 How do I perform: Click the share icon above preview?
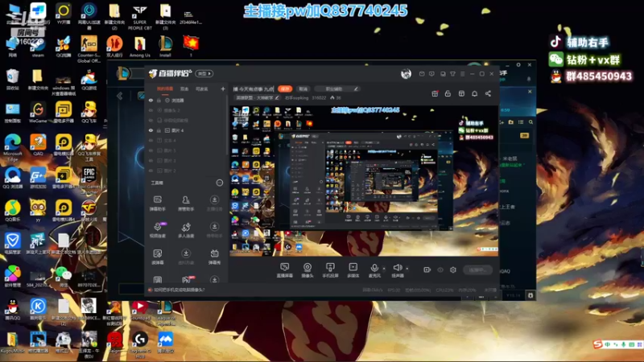[x=488, y=93]
